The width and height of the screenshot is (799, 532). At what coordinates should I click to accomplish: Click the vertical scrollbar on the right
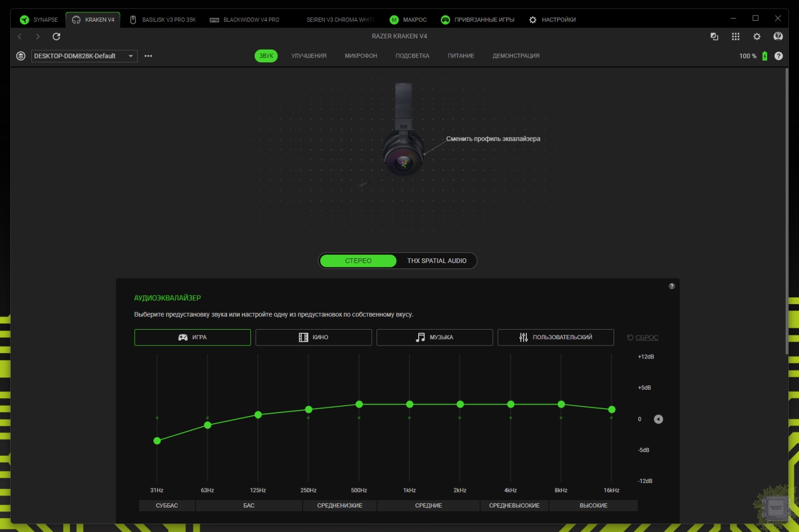coord(786,213)
